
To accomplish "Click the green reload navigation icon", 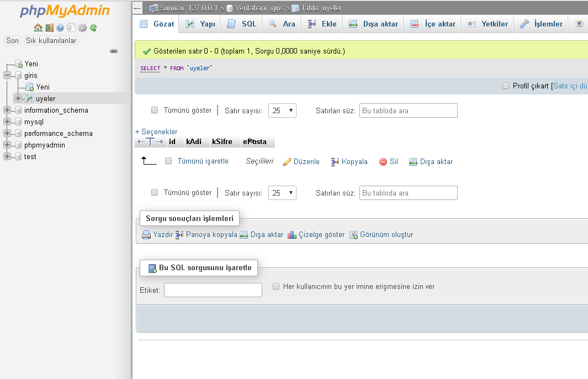I will pos(93,28).
